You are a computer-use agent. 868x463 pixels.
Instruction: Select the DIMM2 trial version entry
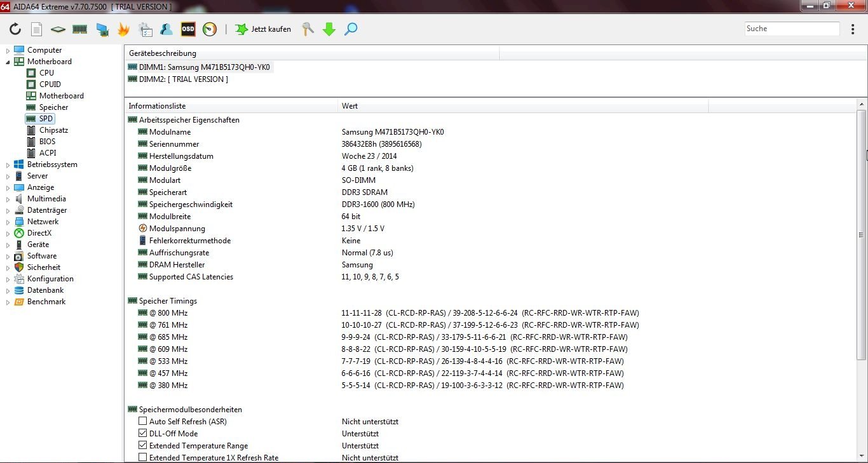pos(183,79)
